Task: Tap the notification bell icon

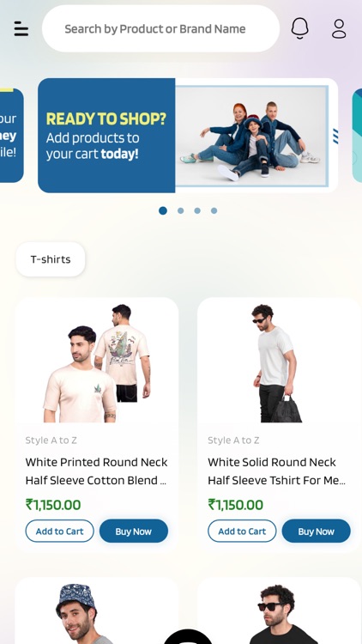Action: point(299,28)
